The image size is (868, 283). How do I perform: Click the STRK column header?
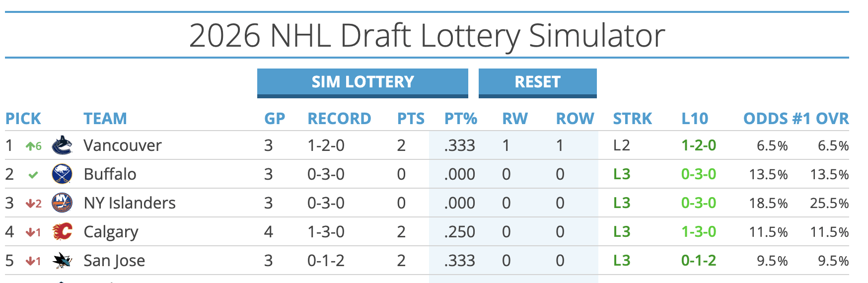[x=632, y=119]
